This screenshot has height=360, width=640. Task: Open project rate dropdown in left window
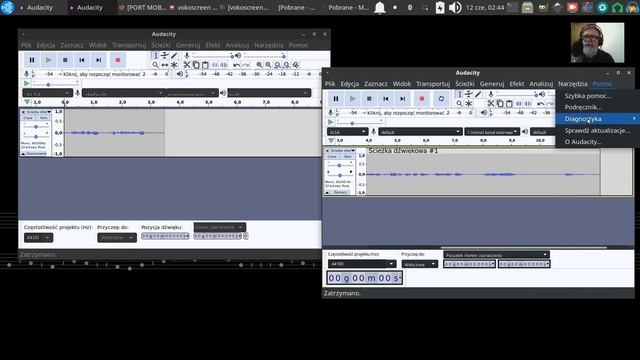(38, 238)
